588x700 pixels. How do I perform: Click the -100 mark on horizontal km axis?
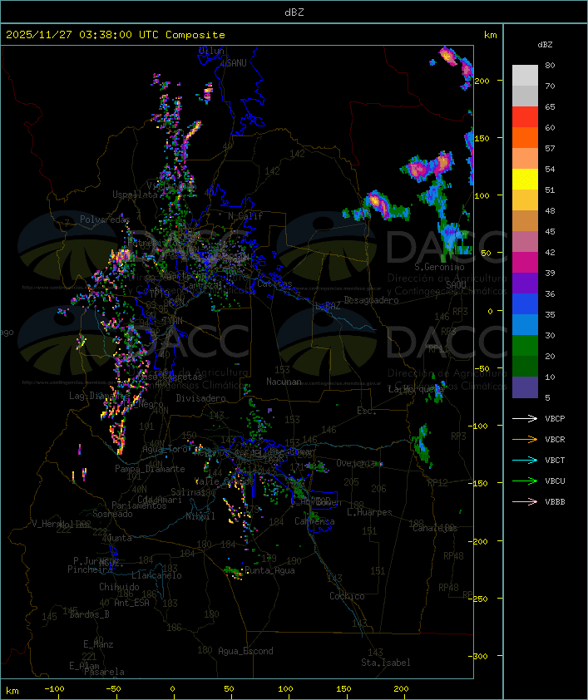[x=54, y=689]
